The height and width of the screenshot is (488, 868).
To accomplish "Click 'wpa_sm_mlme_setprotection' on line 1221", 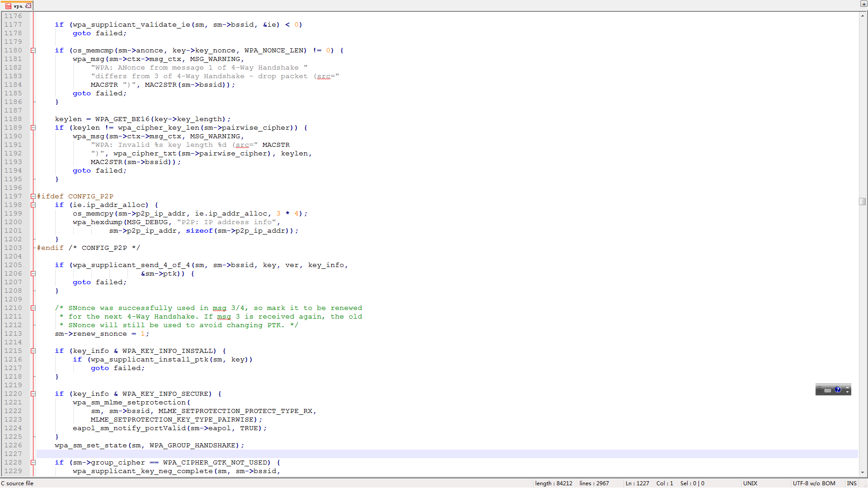I will point(129,403).
